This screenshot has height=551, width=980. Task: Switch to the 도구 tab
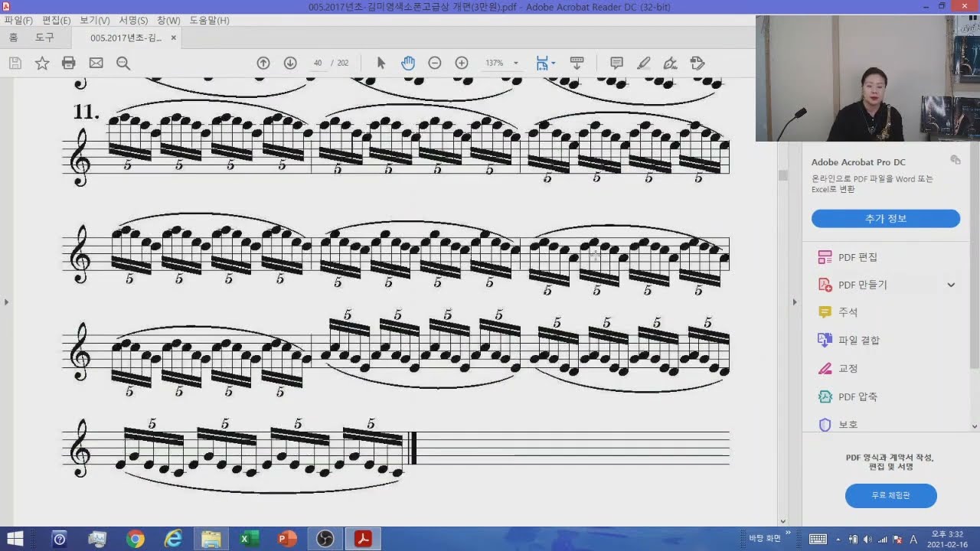(44, 37)
